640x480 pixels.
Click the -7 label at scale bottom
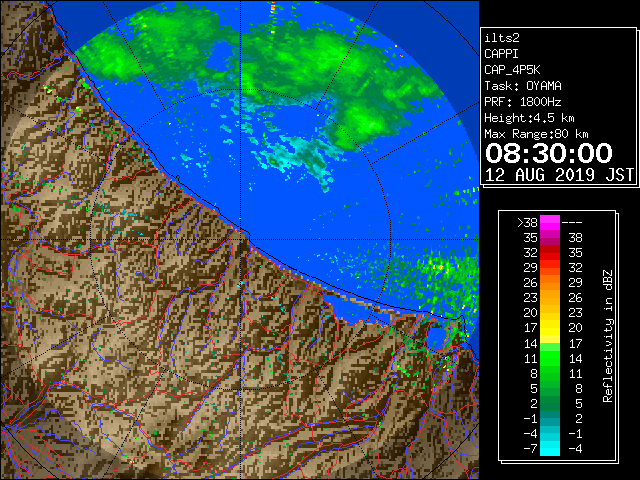tap(530, 449)
